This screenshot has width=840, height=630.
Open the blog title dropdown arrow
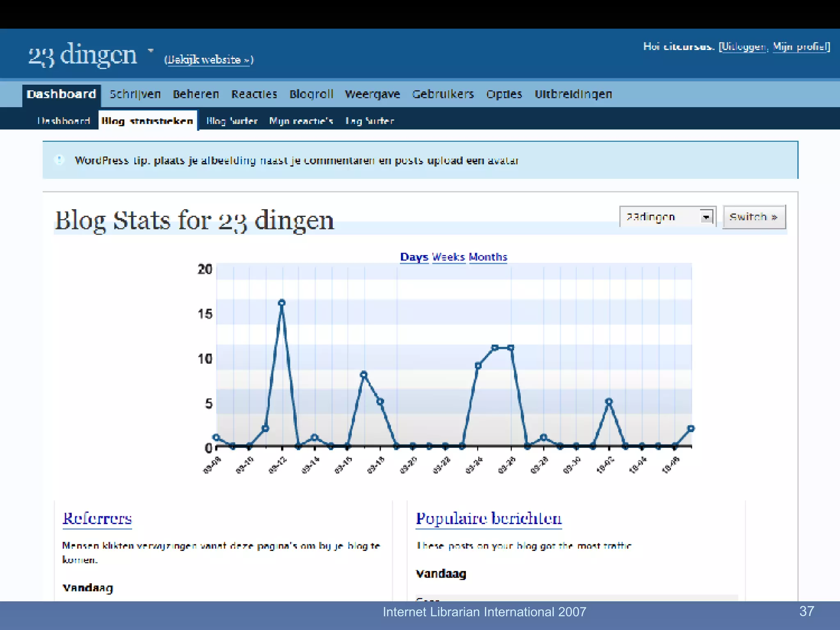point(151,51)
